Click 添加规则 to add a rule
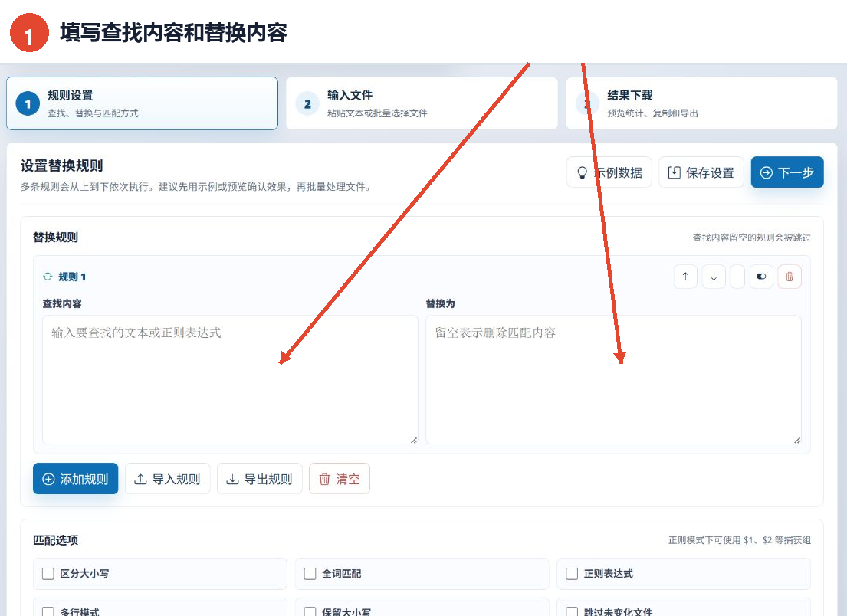Screen dimensions: 847x616 click(76, 478)
